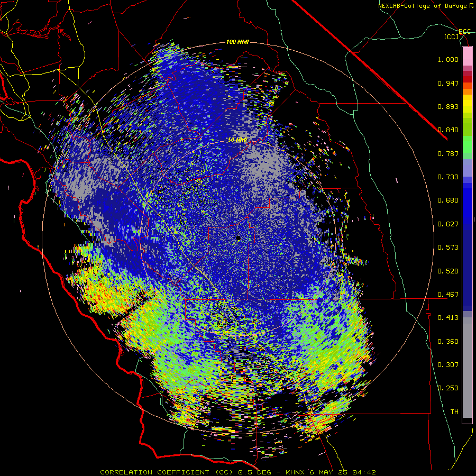Click the 0.893 value on the scale
Image resolution: width=476 pixels, height=476 pixels.
[x=448, y=106]
